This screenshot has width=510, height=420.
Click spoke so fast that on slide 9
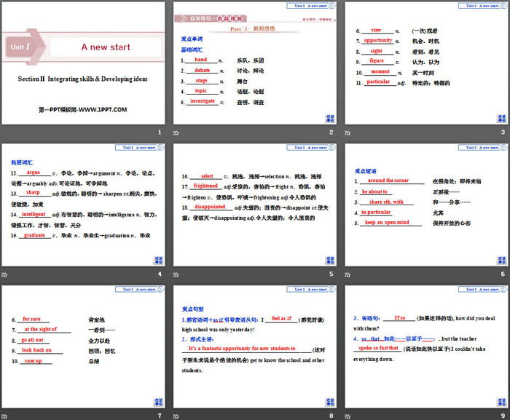pyautogui.click(x=379, y=348)
